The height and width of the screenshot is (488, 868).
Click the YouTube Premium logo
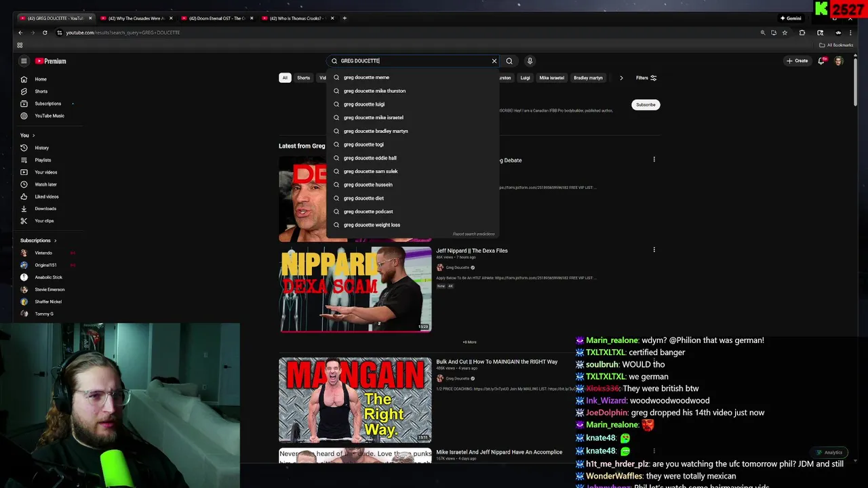coord(51,61)
